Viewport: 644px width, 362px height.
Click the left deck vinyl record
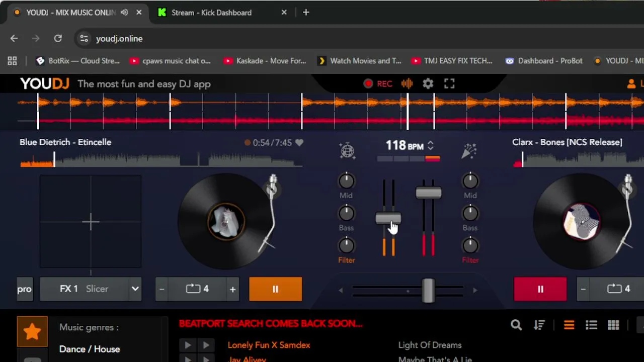225,221
